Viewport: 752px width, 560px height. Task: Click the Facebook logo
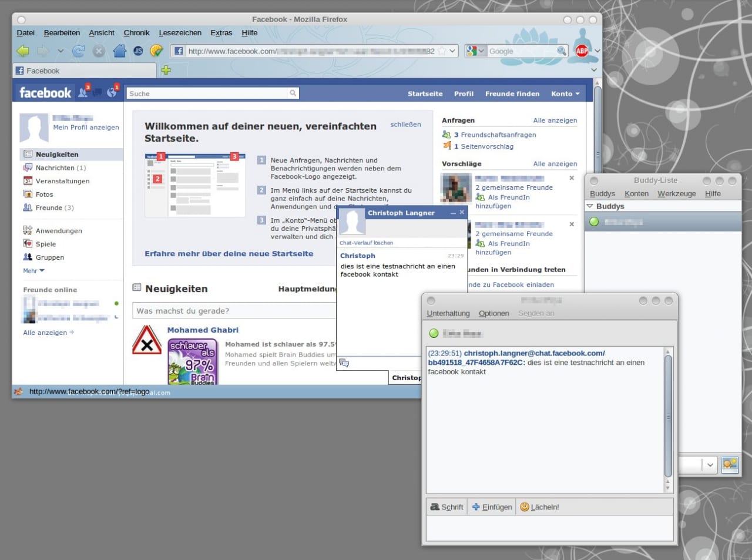[x=45, y=93]
